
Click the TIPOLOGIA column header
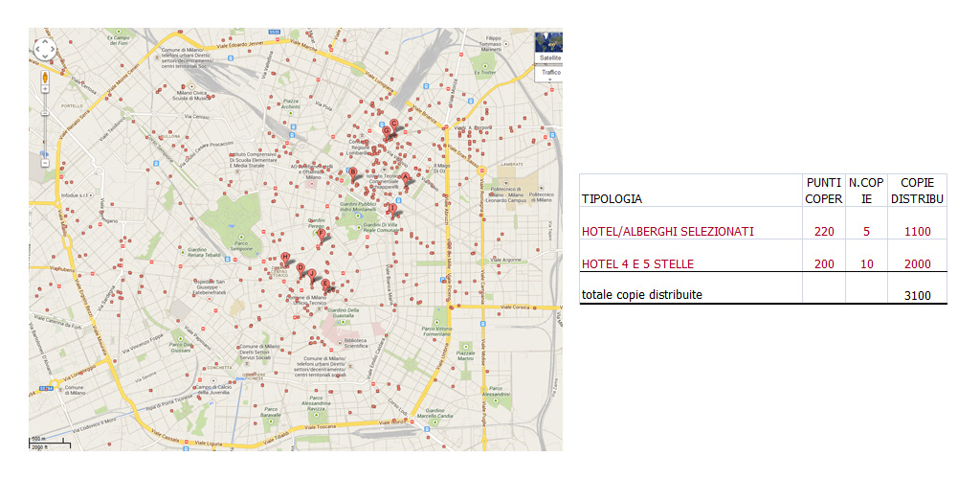point(612,199)
